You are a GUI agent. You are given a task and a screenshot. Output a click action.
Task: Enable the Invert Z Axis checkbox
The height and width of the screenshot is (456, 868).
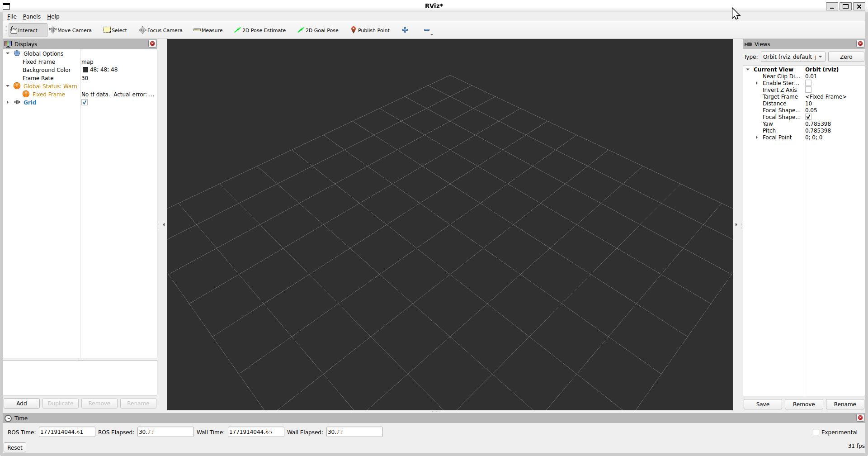[808, 90]
